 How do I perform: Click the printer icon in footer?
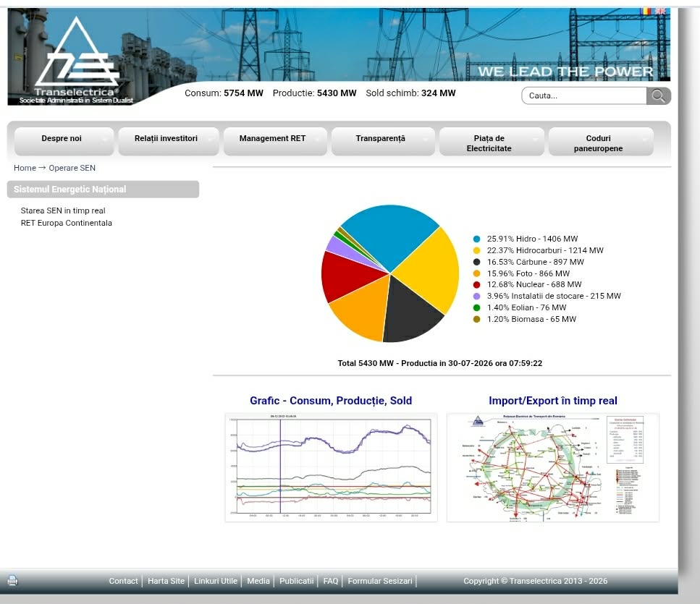coord(12,580)
